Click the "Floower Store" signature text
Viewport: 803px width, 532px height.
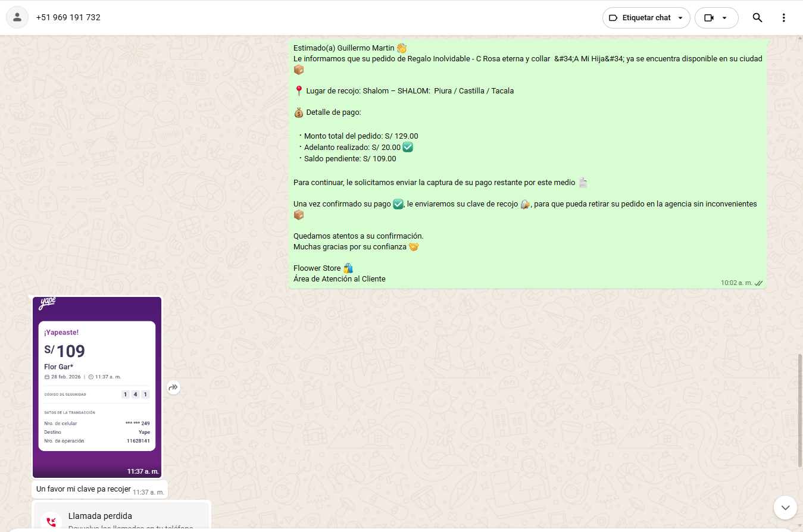[317, 268]
